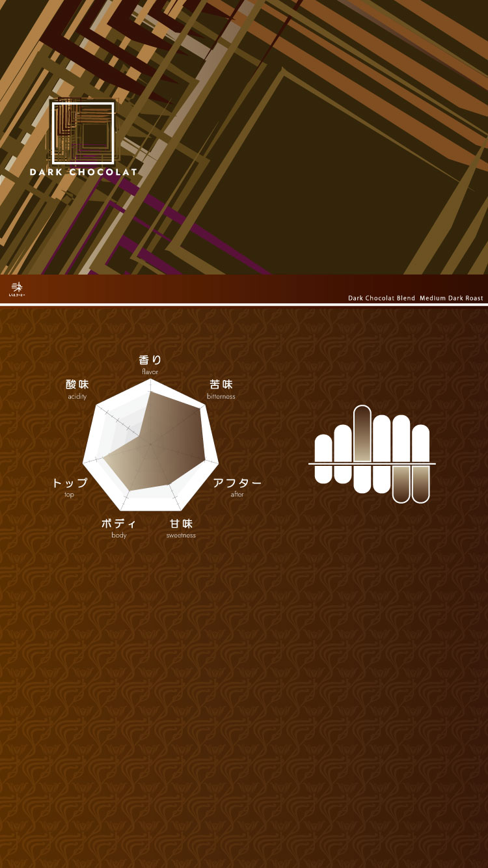The image size is (488, 868).
Task: Click the center of the flavor radar chart
Action: coord(150,444)
